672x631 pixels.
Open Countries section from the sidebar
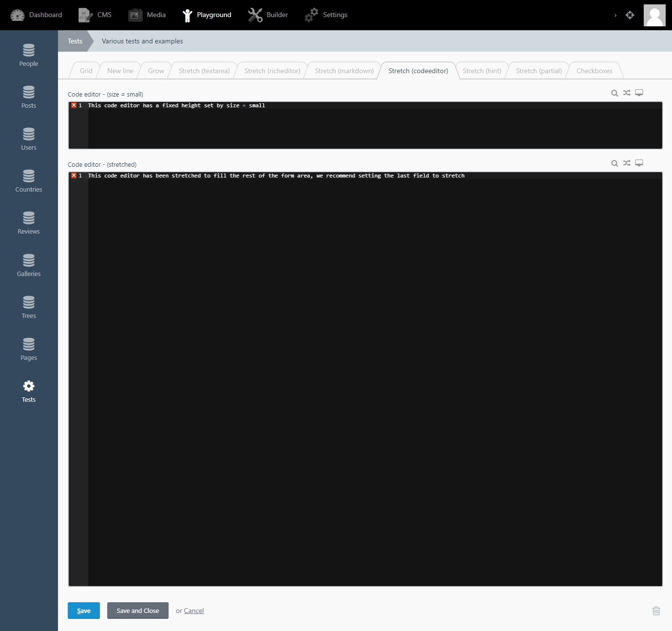click(28, 181)
